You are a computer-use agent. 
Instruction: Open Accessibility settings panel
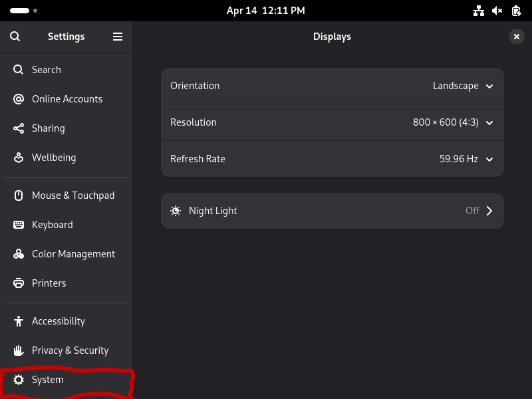(59, 321)
